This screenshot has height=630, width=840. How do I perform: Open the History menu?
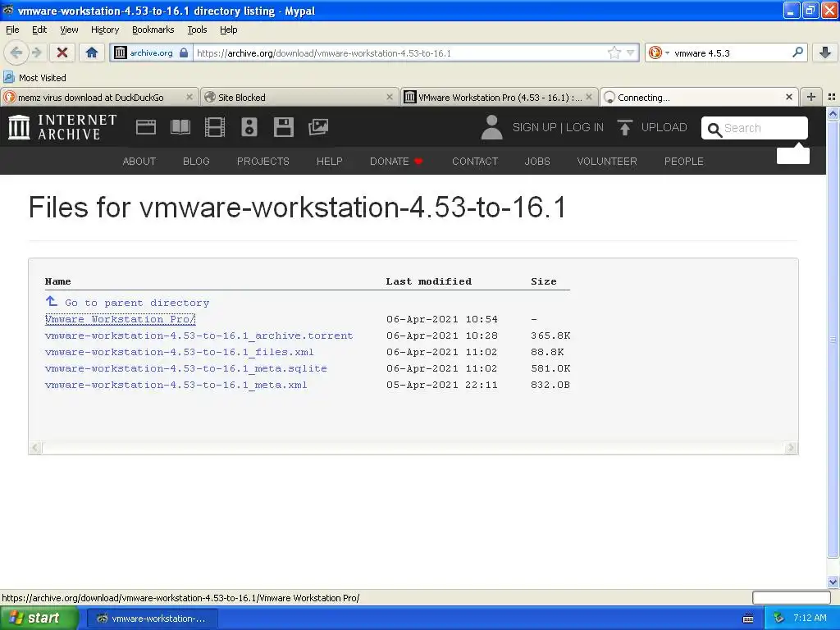(x=104, y=30)
